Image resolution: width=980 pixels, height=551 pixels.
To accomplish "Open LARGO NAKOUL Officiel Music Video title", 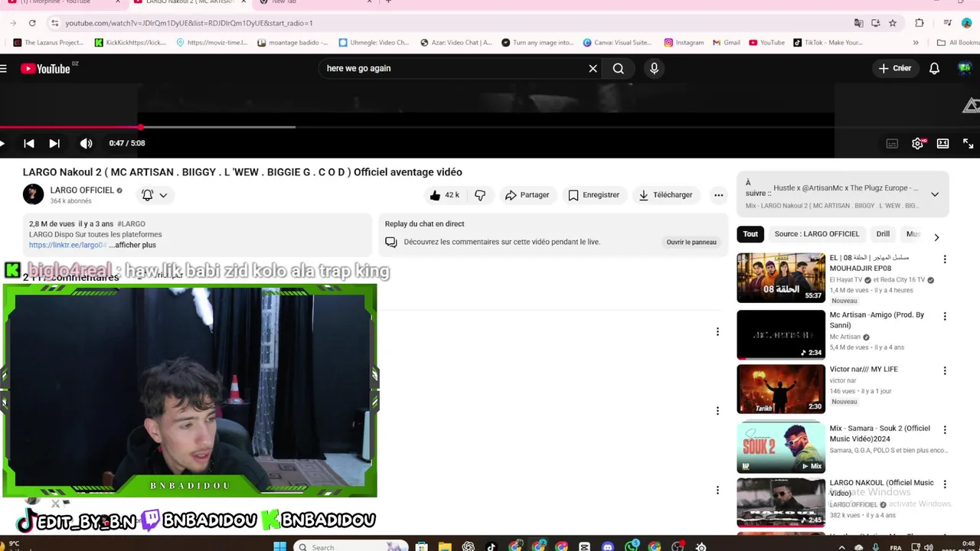I will point(881,487).
